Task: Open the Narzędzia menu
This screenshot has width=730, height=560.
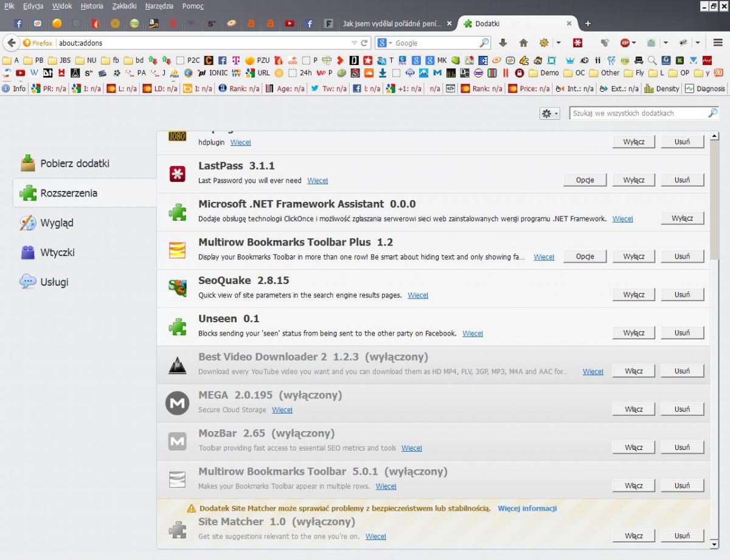Action: point(159,6)
